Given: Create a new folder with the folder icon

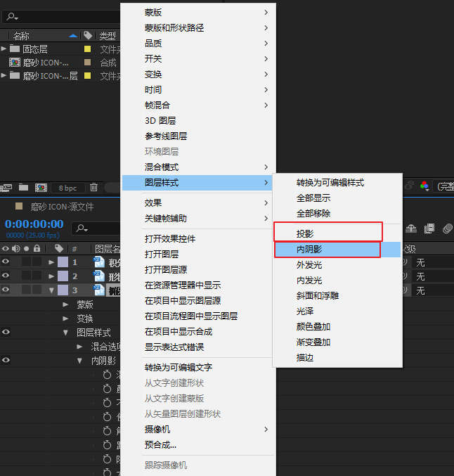Looking at the screenshot, I should (23, 188).
